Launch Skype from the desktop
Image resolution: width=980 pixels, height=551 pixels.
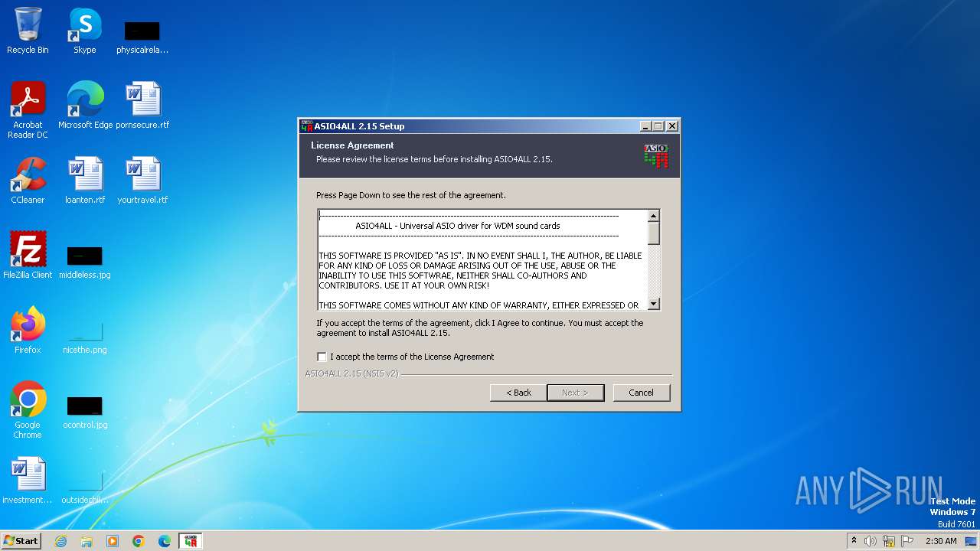pyautogui.click(x=84, y=31)
